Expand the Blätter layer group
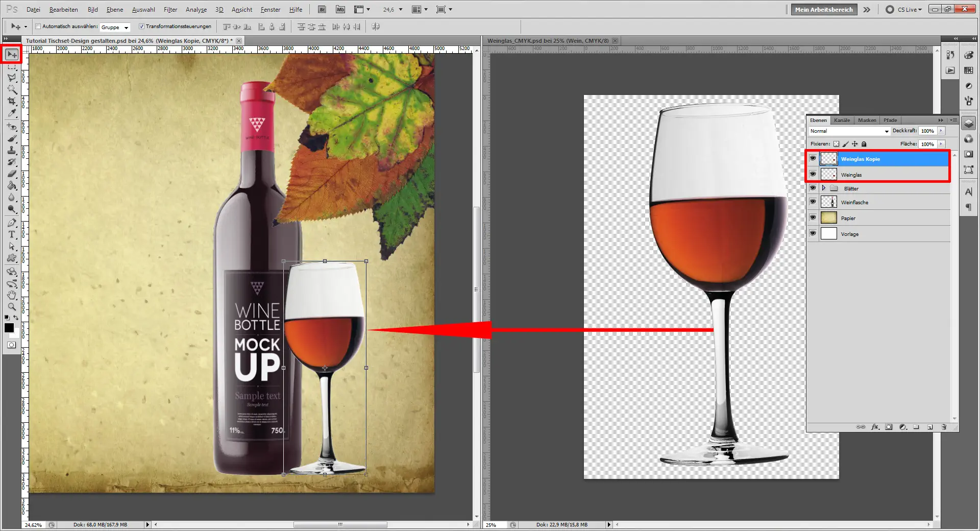 tap(823, 188)
